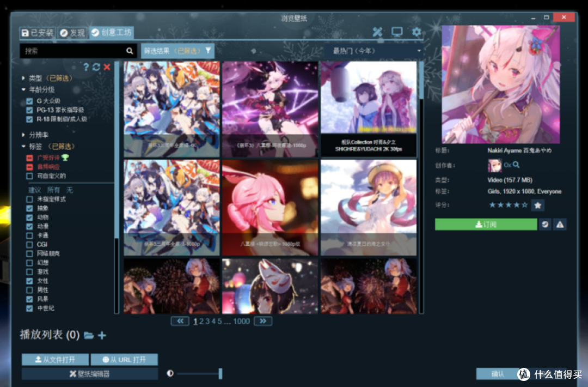Viewport: 588px width, 387px height.
Task: Click the green trophy icon next to 广受好评
Action: 65,158
